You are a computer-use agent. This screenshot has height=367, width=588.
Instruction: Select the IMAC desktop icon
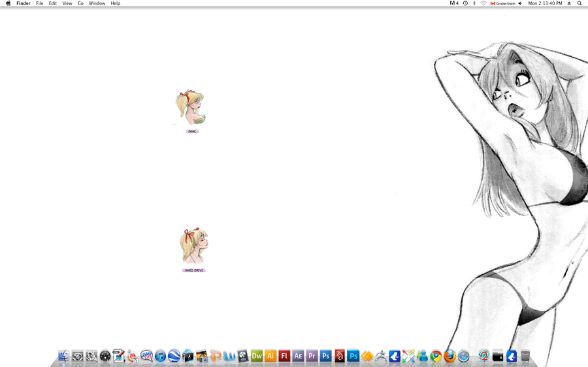point(191,108)
